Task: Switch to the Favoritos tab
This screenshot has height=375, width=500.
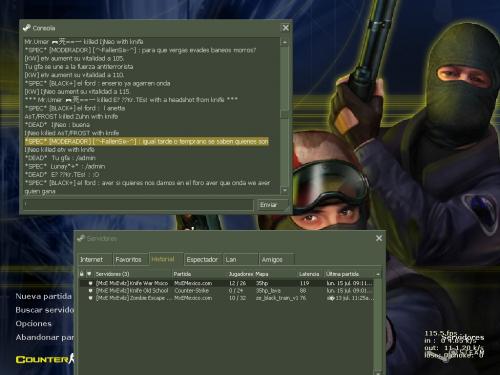Action: pos(128,259)
